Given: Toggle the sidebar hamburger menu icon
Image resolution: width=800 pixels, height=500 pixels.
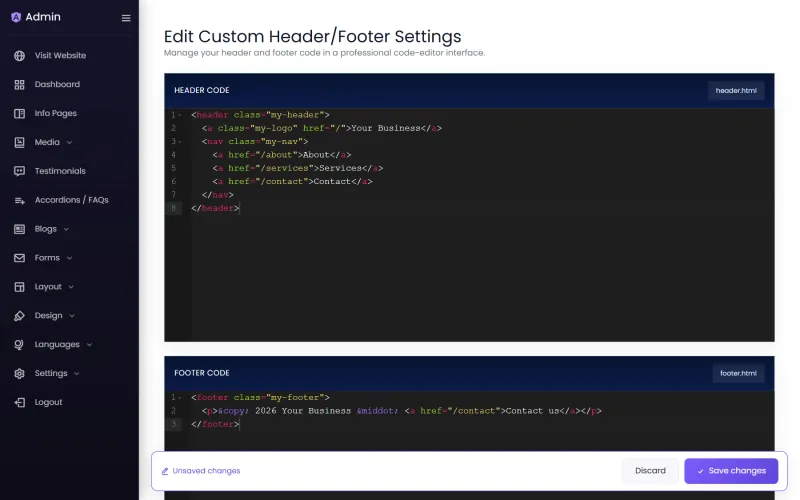Looking at the screenshot, I should tap(126, 18).
